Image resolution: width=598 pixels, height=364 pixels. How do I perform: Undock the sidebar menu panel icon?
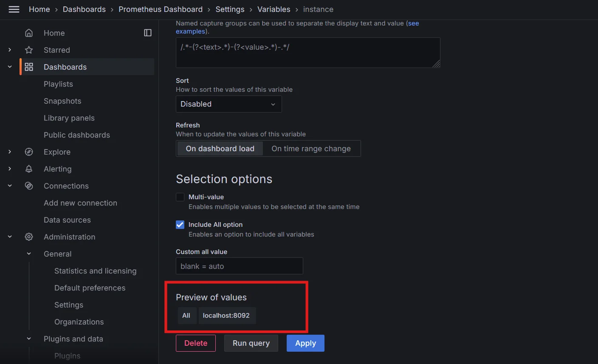(148, 33)
